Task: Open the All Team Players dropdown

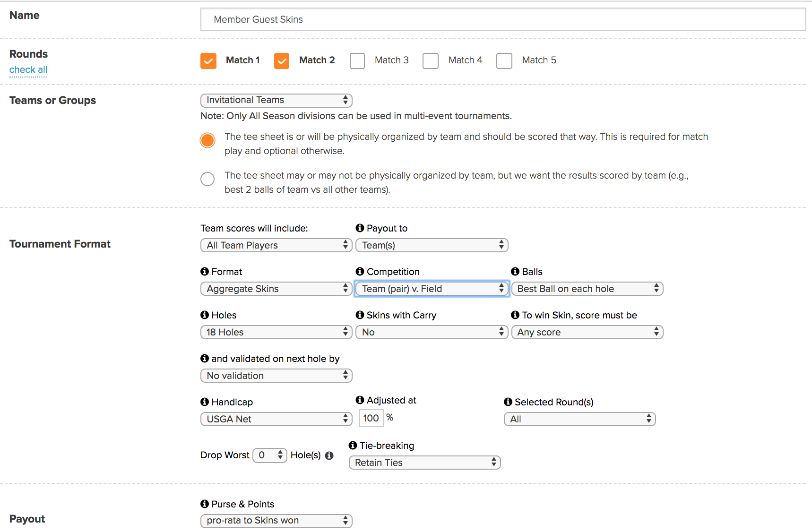Action: pyautogui.click(x=276, y=245)
